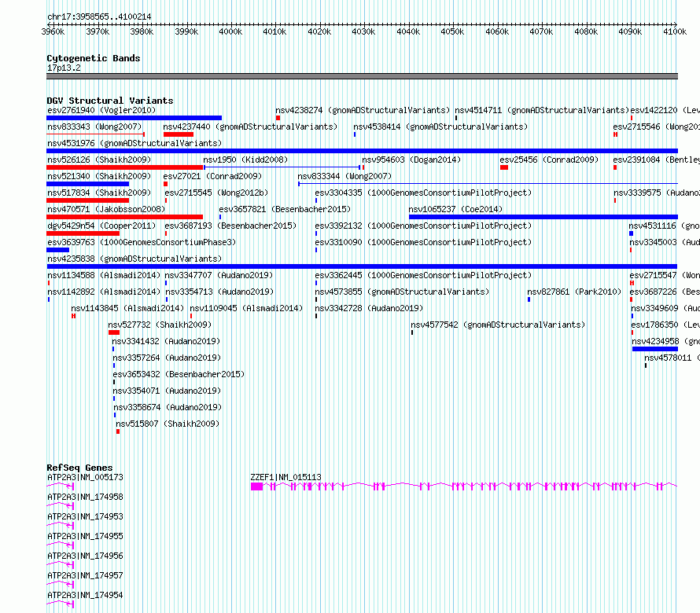Click nsv1134588 (Alsmadi2014) label
This screenshot has height=613, width=700.
tap(104, 275)
